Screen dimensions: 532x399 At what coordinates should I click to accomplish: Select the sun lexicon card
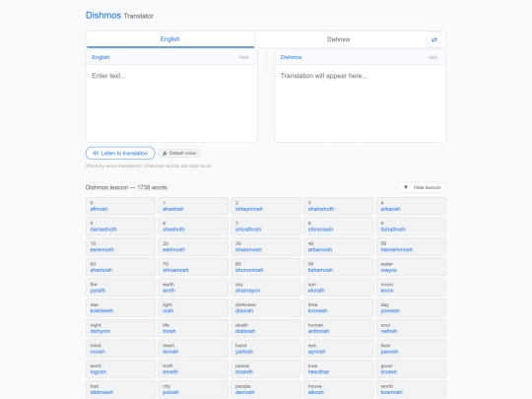[339, 288]
